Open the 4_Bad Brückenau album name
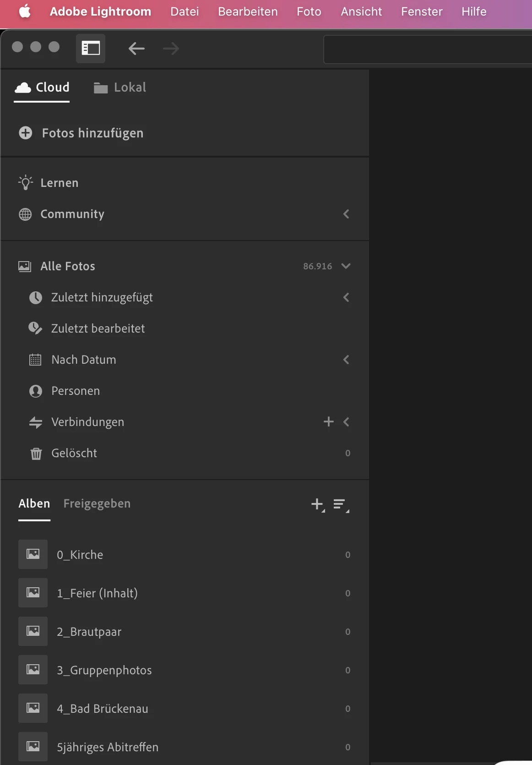Screen dimensions: 532x765 click(103, 709)
